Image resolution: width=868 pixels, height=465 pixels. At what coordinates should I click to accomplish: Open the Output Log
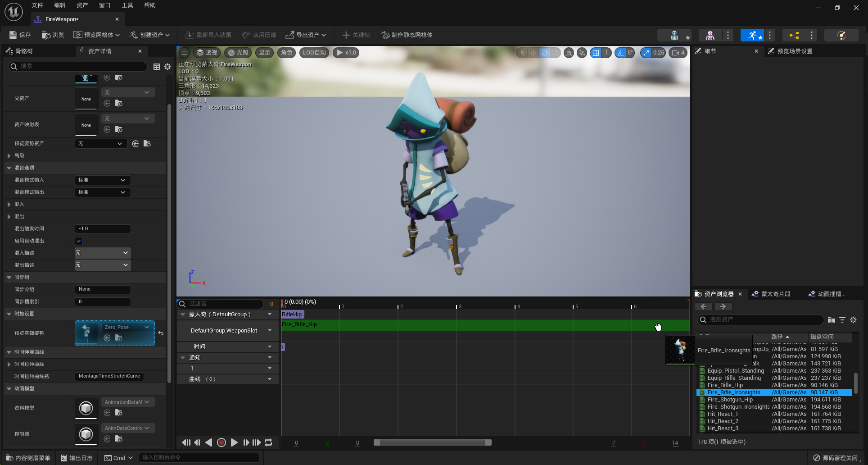(x=77, y=458)
